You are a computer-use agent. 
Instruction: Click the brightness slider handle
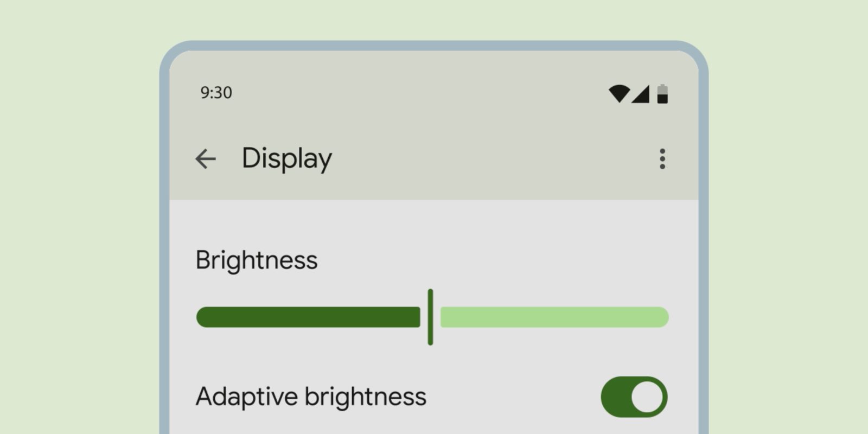[x=430, y=317]
